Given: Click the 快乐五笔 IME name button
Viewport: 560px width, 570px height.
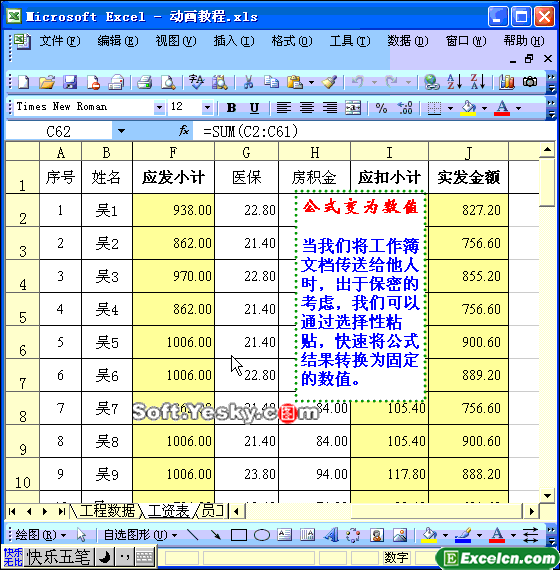Looking at the screenshot, I should click(x=58, y=557).
